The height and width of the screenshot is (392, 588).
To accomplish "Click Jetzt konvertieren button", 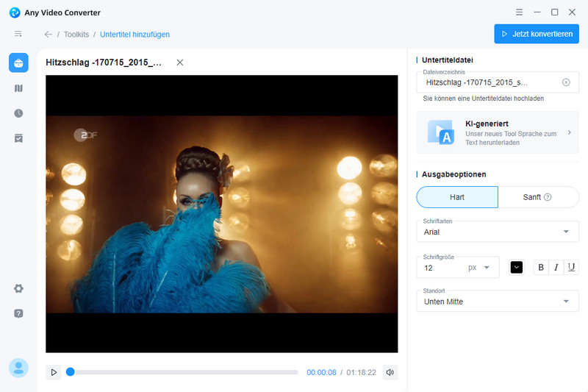I will (537, 34).
